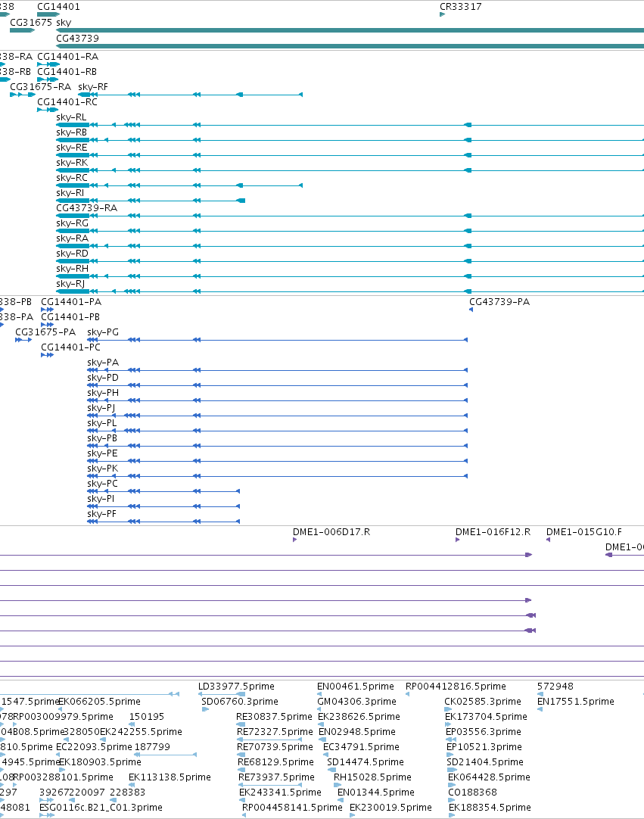Open the CG43739-RA transcript label
Image resolution: width=644 pixels, height=819 pixels.
click(x=87, y=208)
